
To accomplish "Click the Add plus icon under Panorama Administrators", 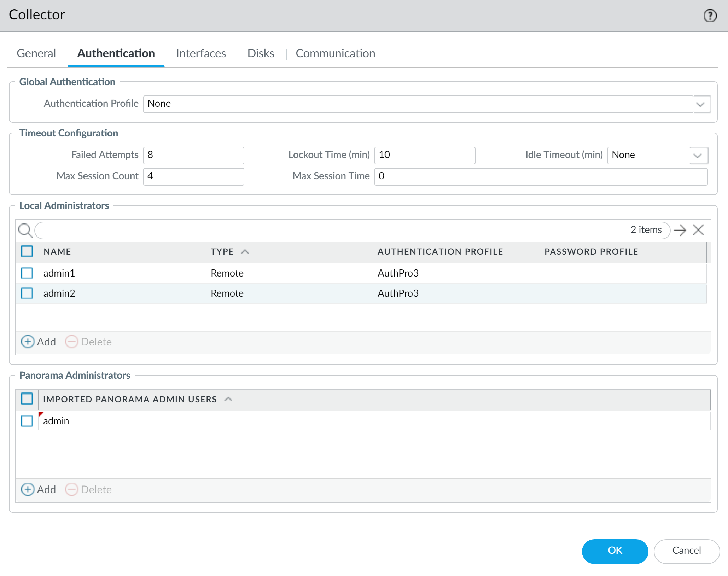I will coord(28,489).
